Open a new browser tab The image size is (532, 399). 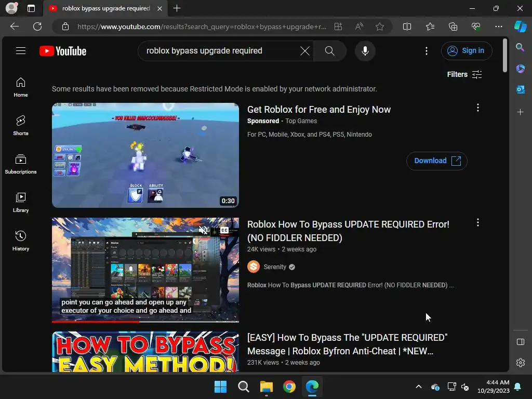point(177,8)
